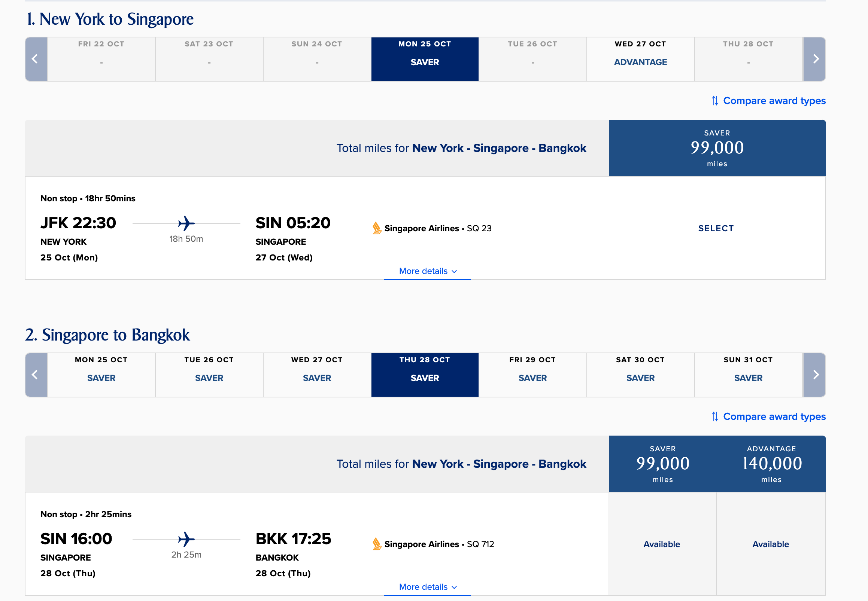Screen dimensions: 868x601
Task: Select MON 25 OCT tab for Singapore to Bangkok
Action: pyautogui.click(x=101, y=375)
